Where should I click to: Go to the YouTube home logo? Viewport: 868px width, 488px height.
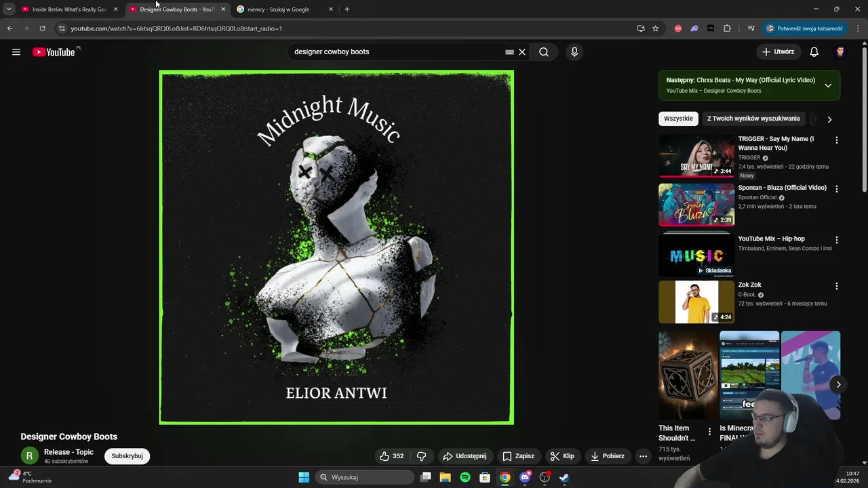pyautogui.click(x=54, y=52)
